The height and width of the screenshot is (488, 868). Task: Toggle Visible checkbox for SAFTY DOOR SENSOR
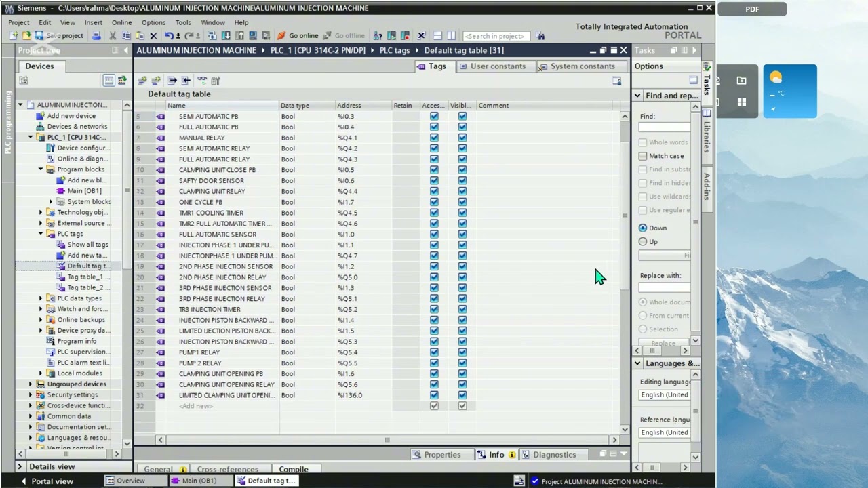tap(462, 181)
